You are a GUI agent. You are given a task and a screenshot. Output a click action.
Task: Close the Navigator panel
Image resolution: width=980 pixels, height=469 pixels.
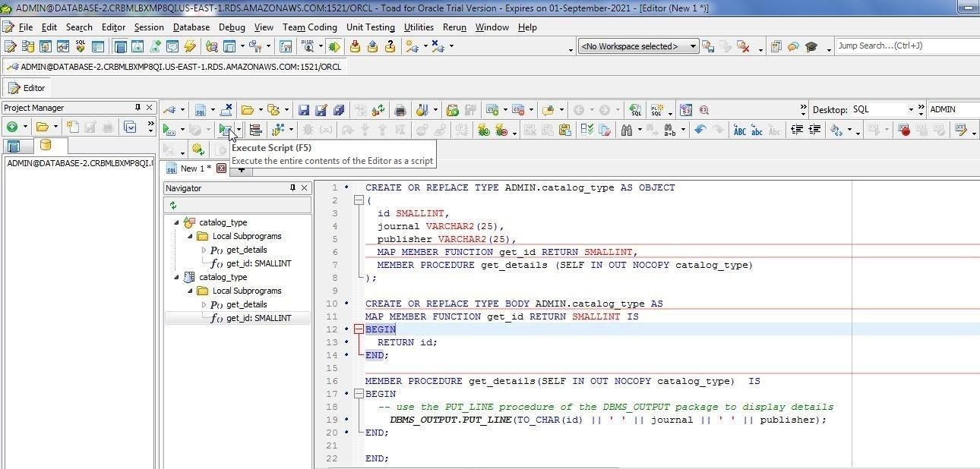coord(305,187)
